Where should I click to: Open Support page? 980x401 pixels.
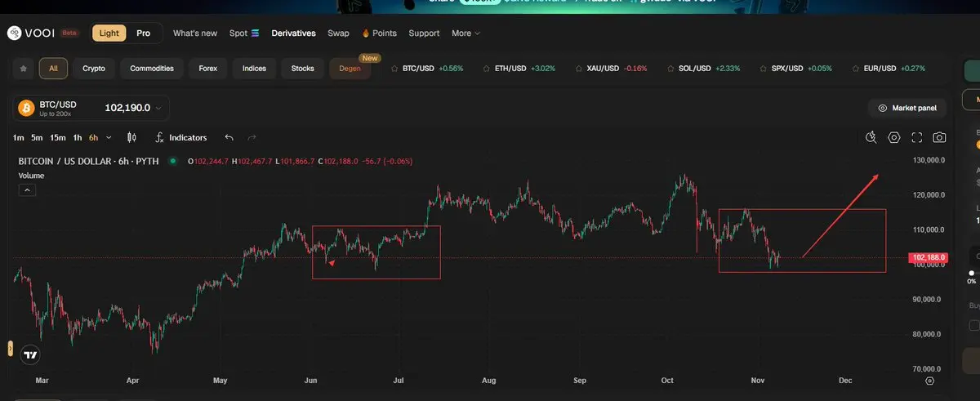[x=424, y=33]
